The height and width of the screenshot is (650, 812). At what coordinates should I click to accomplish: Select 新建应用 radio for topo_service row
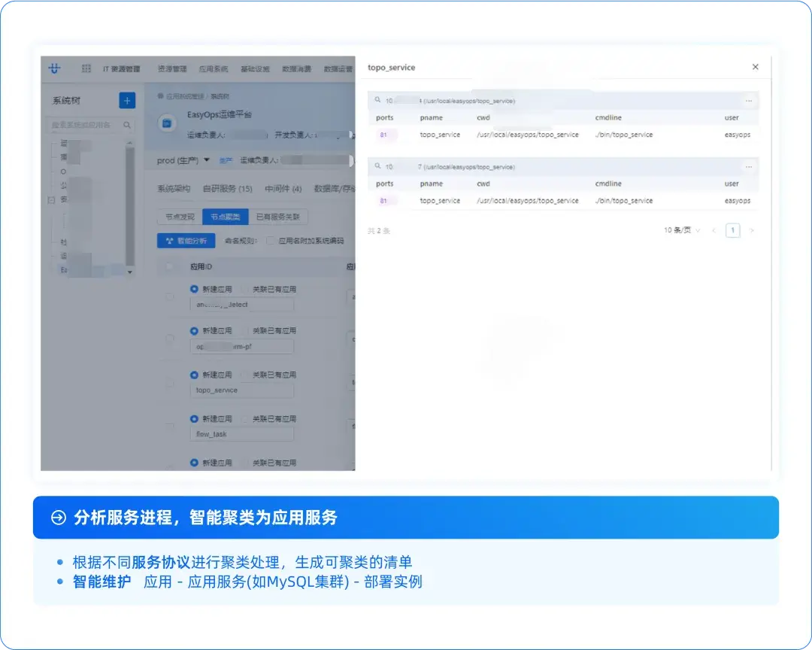194,374
